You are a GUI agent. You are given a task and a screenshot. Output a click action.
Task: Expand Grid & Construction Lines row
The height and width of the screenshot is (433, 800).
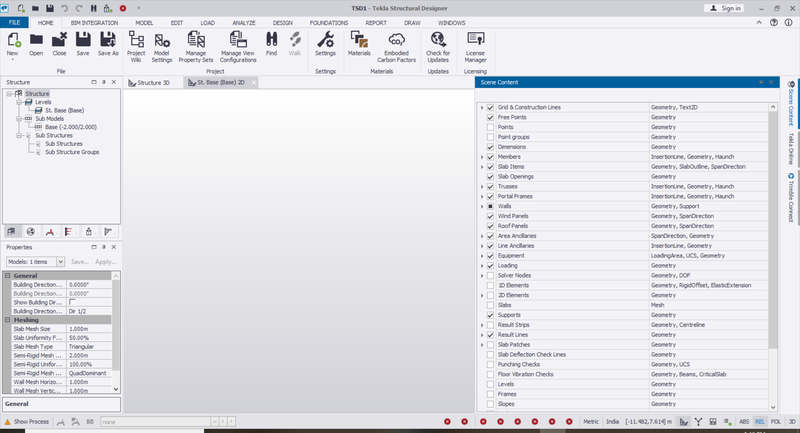[x=482, y=108]
